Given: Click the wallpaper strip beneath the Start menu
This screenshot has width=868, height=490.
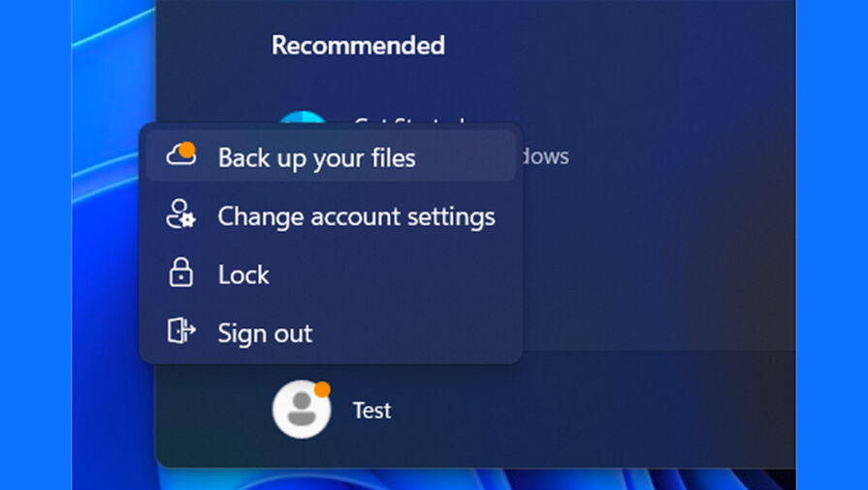Looking at the screenshot, I should [x=476, y=480].
